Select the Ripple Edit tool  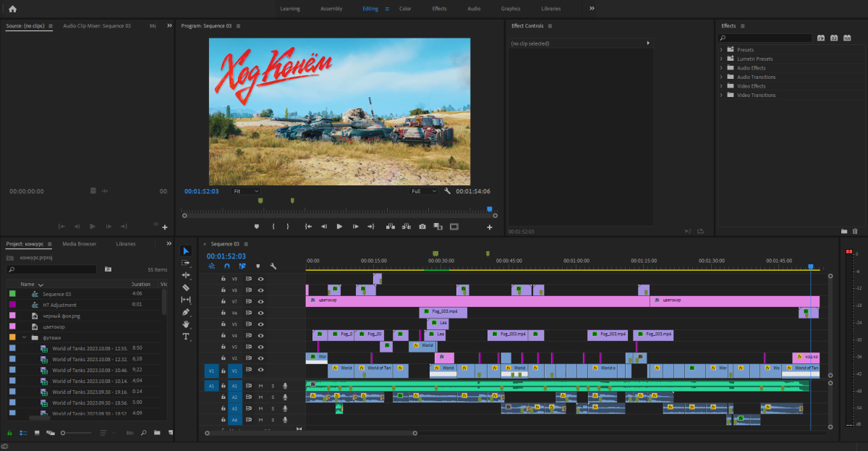tap(186, 275)
